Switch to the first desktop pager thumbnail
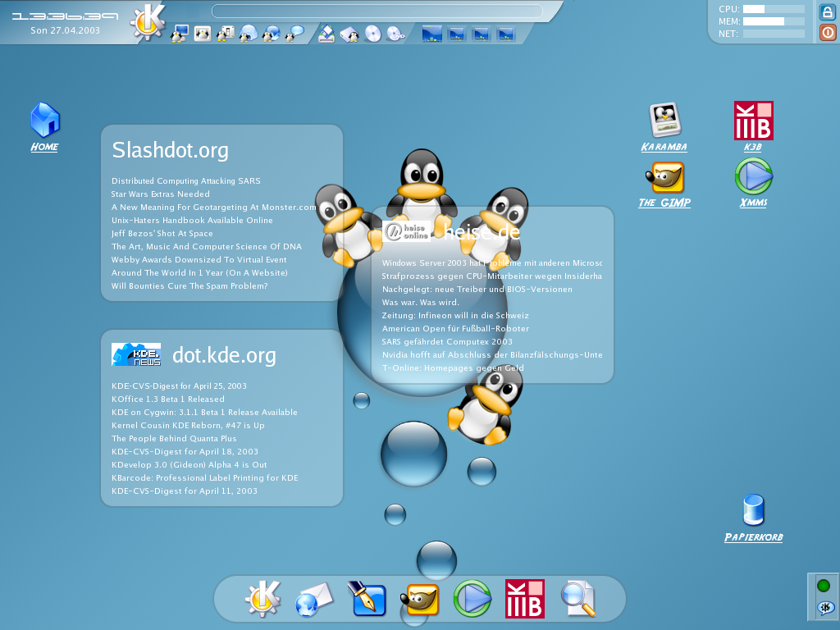840x630 pixels. [431, 34]
